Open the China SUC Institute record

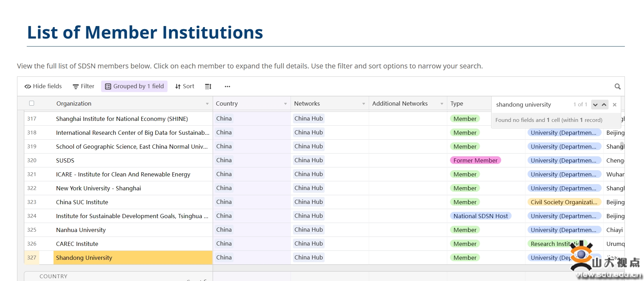tap(82, 202)
